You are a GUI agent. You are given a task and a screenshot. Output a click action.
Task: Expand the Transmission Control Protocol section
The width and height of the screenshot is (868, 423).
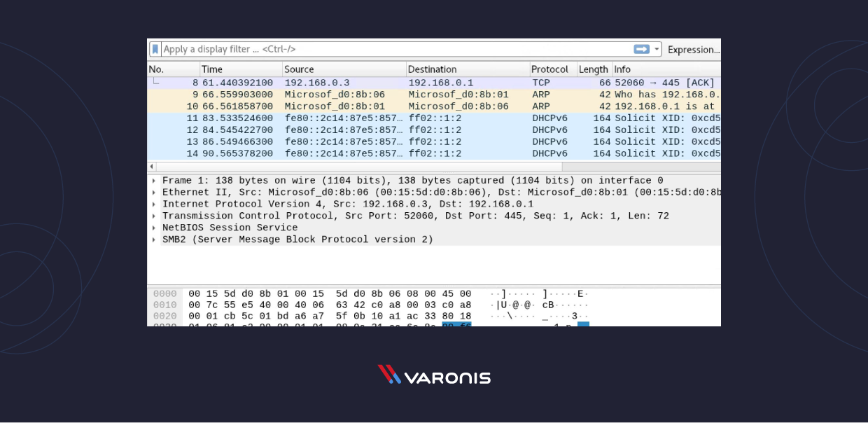[153, 216]
